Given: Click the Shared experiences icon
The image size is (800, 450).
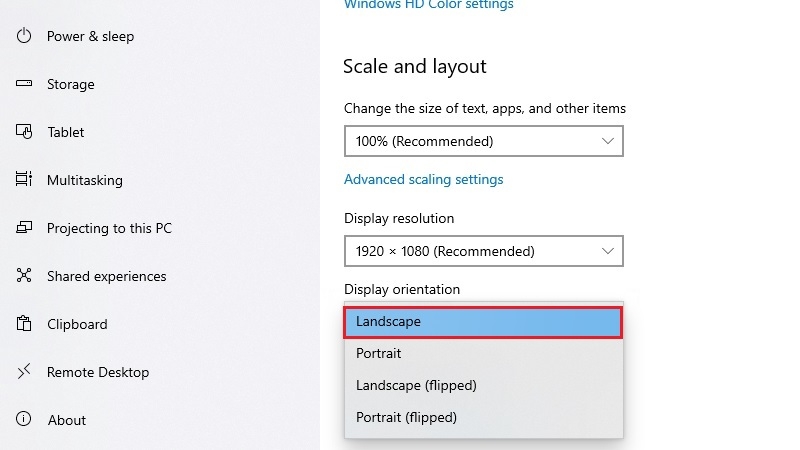Looking at the screenshot, I should [24, 276].
